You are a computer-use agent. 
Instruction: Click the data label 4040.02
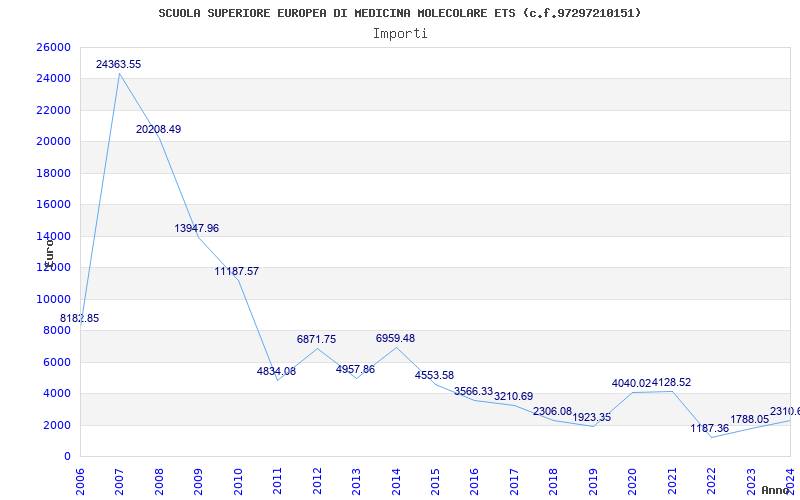632,383
